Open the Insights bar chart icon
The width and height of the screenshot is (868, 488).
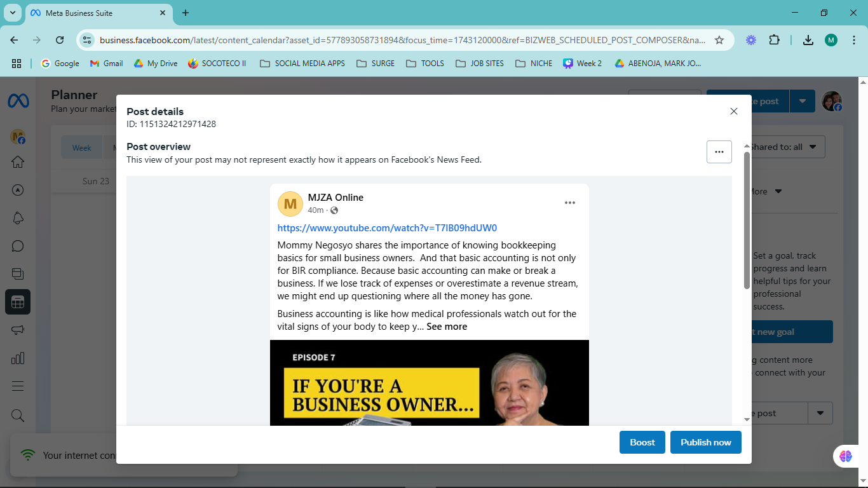[x=18, y=358]
